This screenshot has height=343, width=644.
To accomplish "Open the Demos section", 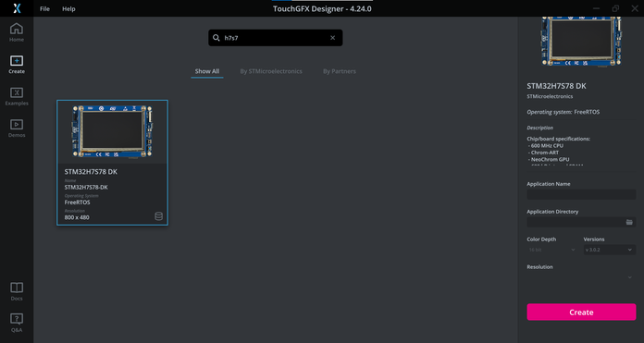I will (17, 129).
